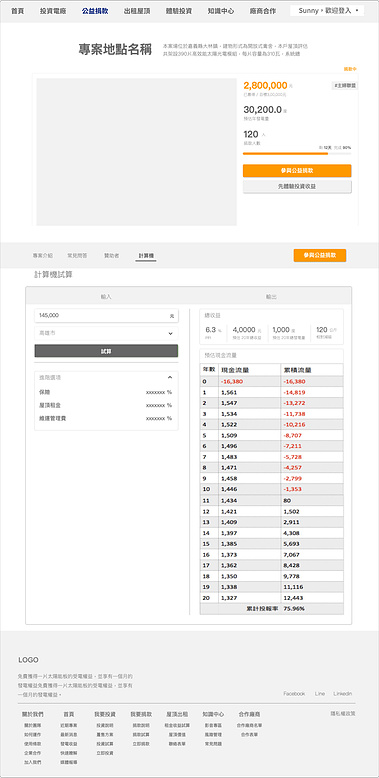The width and height of the screenshot is (379, 778).
Task: Go to 投資電廠 in the navigation bar
Action: tap(53, 11)
